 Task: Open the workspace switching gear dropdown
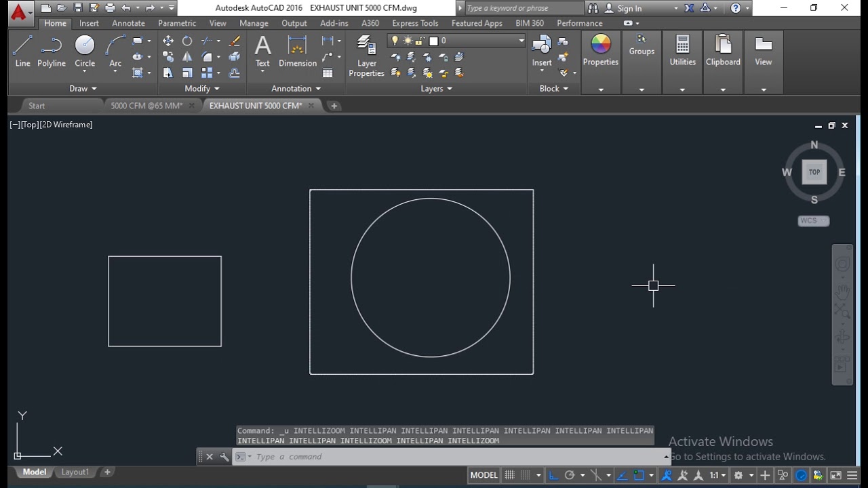tap(743, 475)
